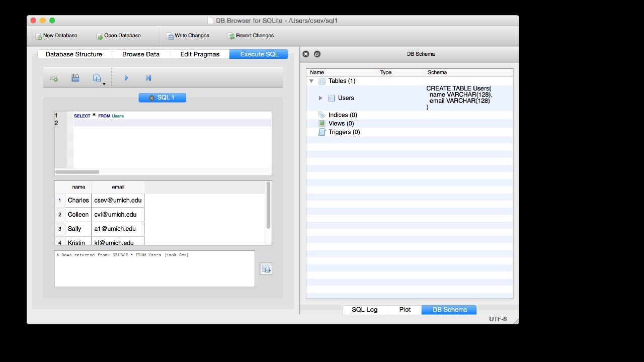The height and width of the screenshot is (362, 644).
Task: Click the Triggers scroll icon
Action: tap(322, 132)
